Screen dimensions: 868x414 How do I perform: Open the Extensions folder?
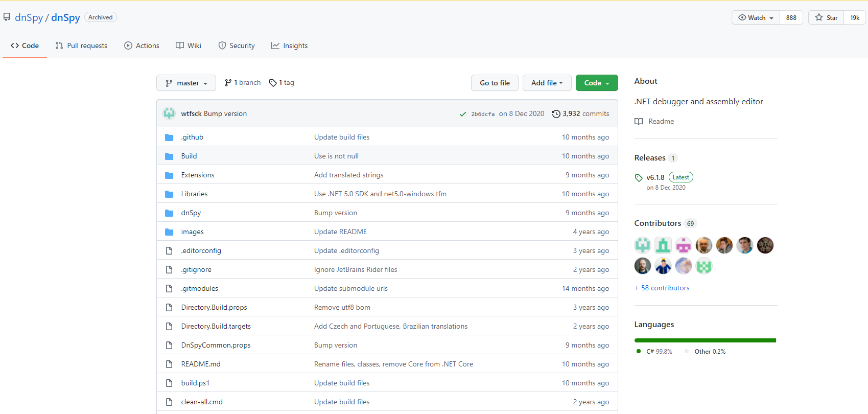pyautogui.click(x=198, y=175)
